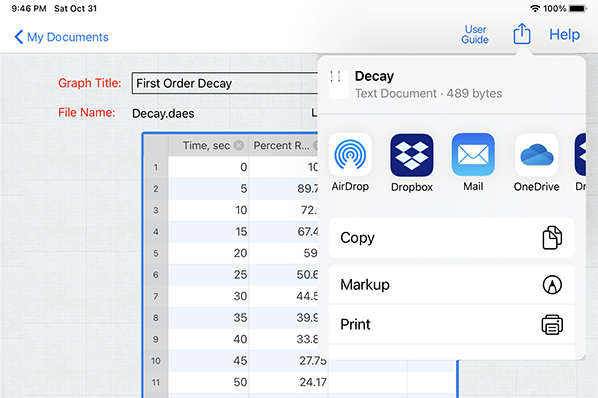
Task: Select time cell with value 30
Action: click(208, 296)
